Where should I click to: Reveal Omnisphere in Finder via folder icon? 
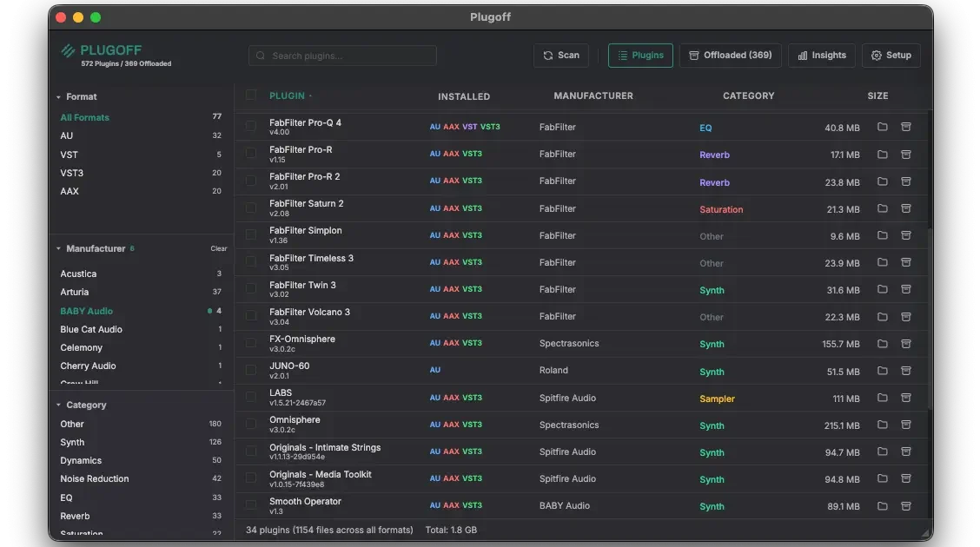882,425
